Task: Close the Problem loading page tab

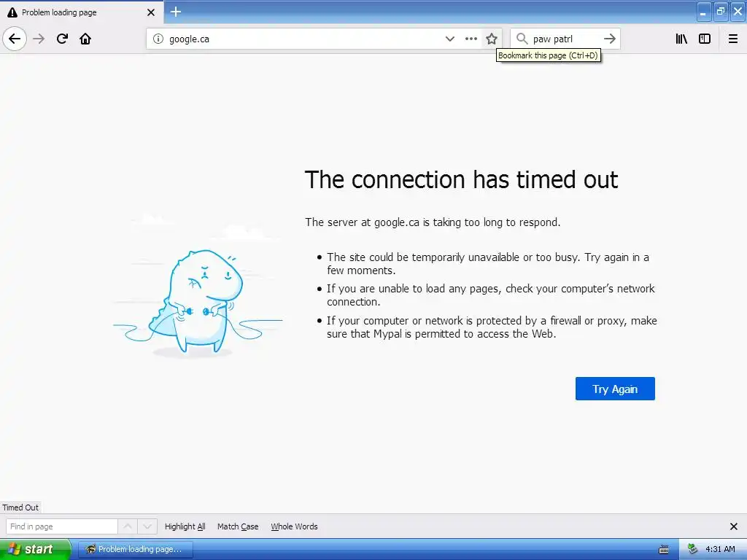Action: point(151,12)
